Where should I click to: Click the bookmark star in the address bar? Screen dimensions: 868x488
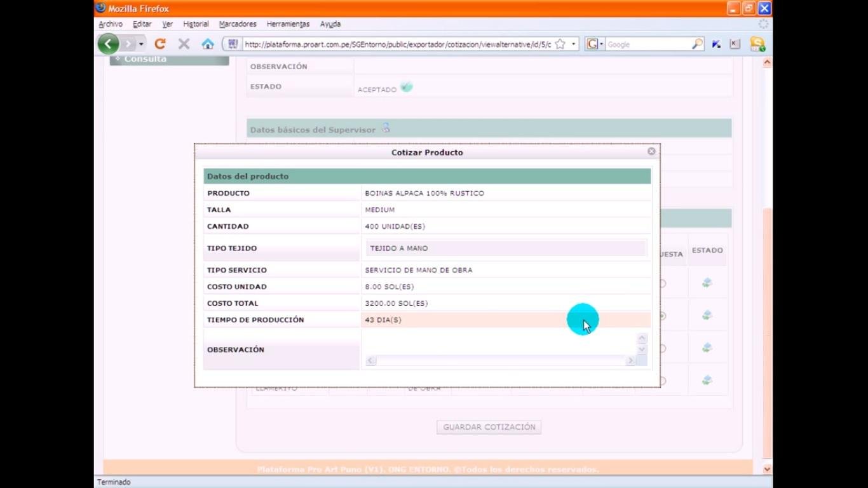click(559, 43)
